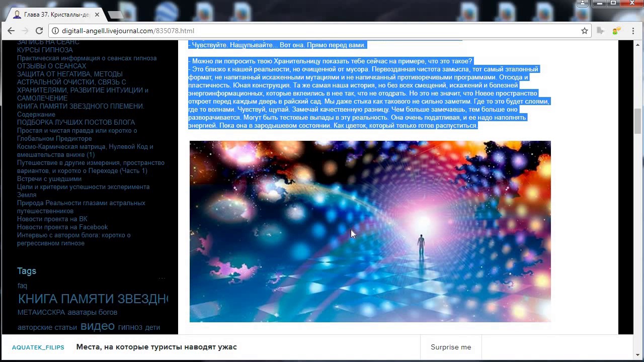644x362 pixels.
Task: Open 'Путешествие в другие измерения' link
Action: click(x=91, y=166)
